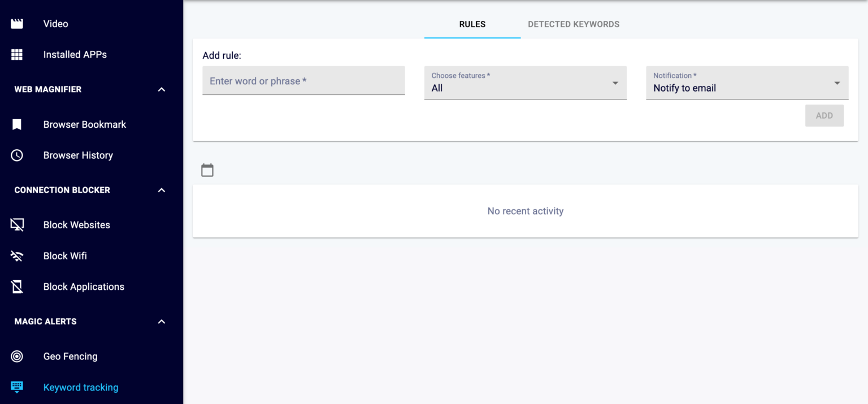Click the Keyword tracking keyboard icon
The width and height of the screenshot is (868, 404).
(16, 387)
